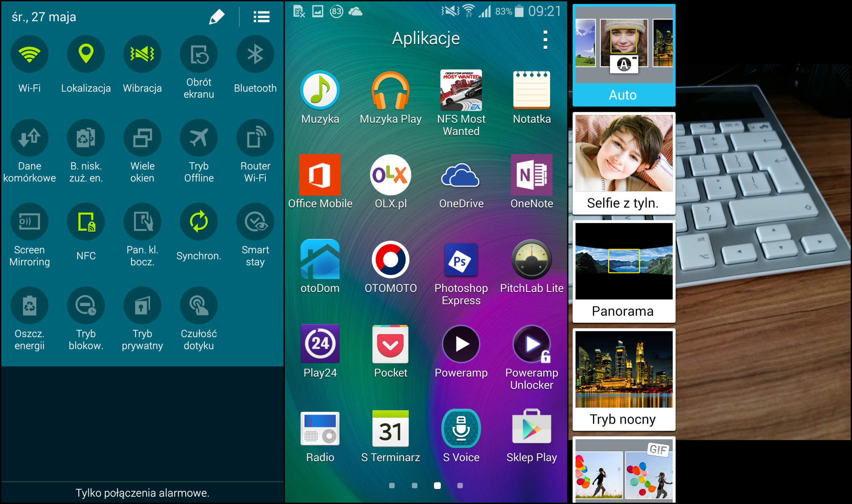Toggle Dane komórkowe mobile data
This screenshot has height=504, width=852.
pos(29,138)
